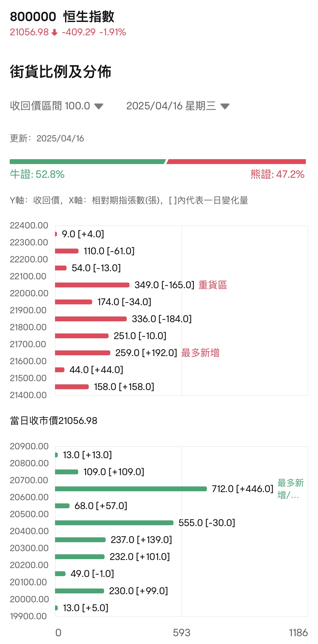Select the 712.0 [+446.0] green bar
The image size is (318, 644).
tap(131, 489)
